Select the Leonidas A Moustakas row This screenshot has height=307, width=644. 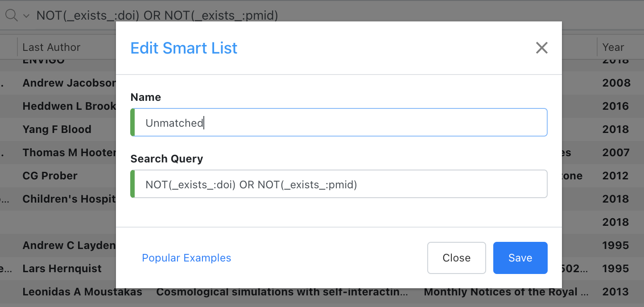(x=82, y=291)
